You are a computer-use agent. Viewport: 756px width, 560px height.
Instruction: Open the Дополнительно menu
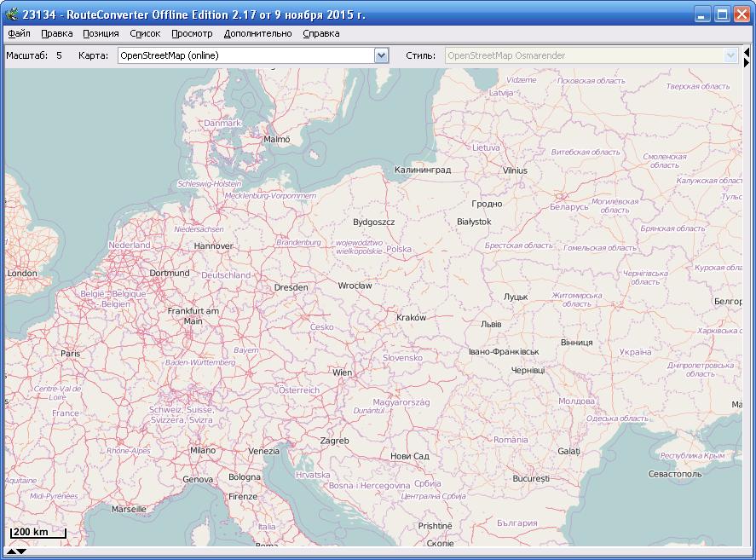pos(258,34)
